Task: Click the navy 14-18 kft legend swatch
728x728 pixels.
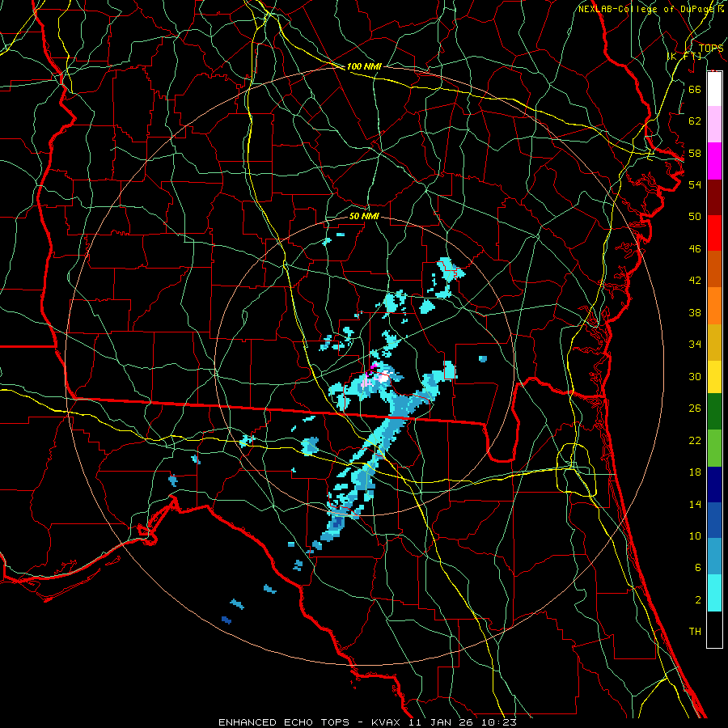Action: (x=714, y=485)
